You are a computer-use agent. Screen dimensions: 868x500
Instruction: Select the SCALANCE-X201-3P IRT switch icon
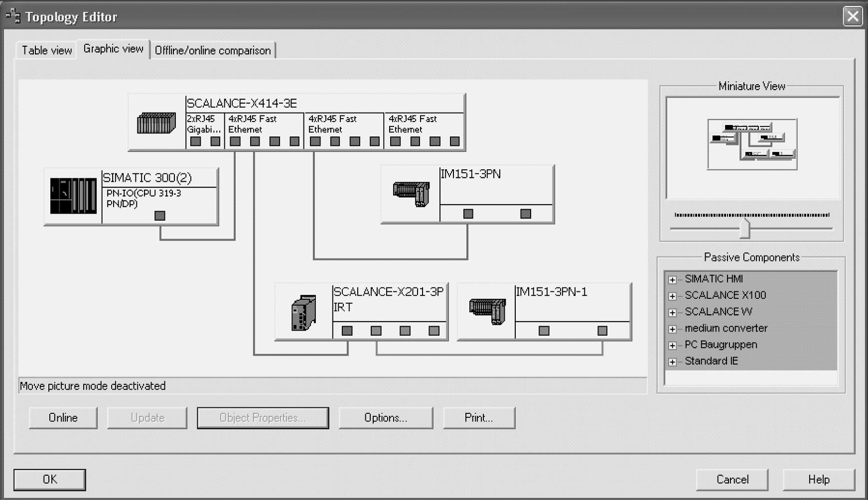click(x=303, y=313)
